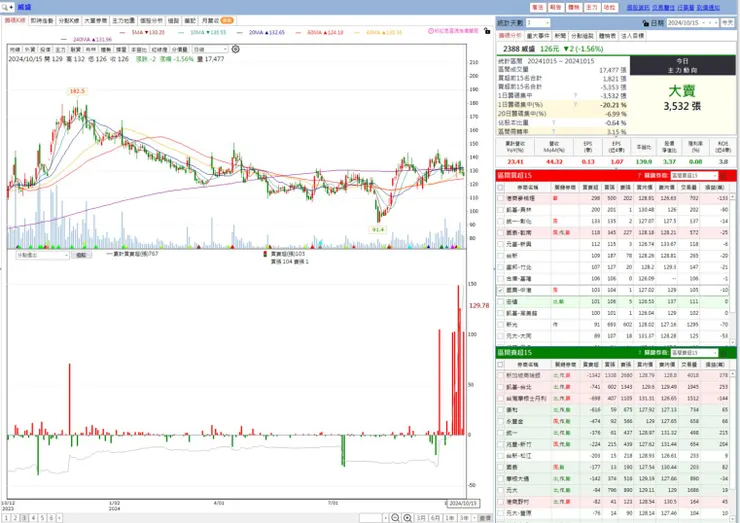The width and height of the screenshot is (740, 523).
Task: Open small dropdown arrow after 3年 button
Action: 474,518
